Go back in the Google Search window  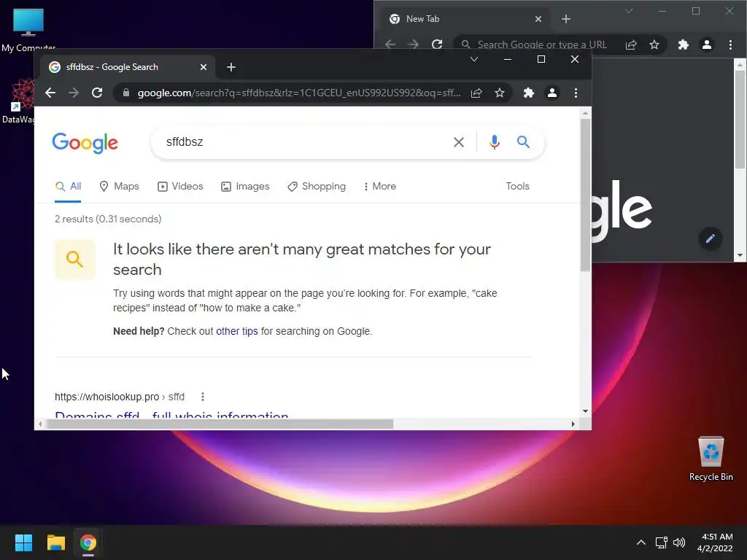(50, 93)
